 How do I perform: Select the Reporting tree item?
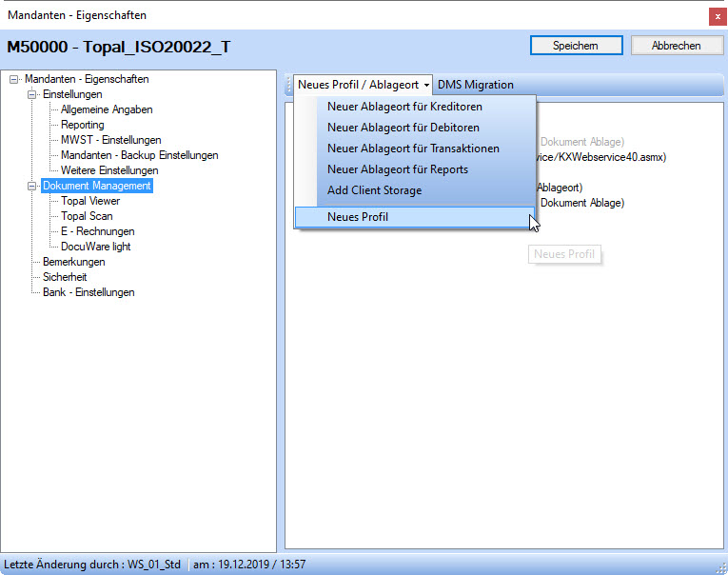coord(83,126)
